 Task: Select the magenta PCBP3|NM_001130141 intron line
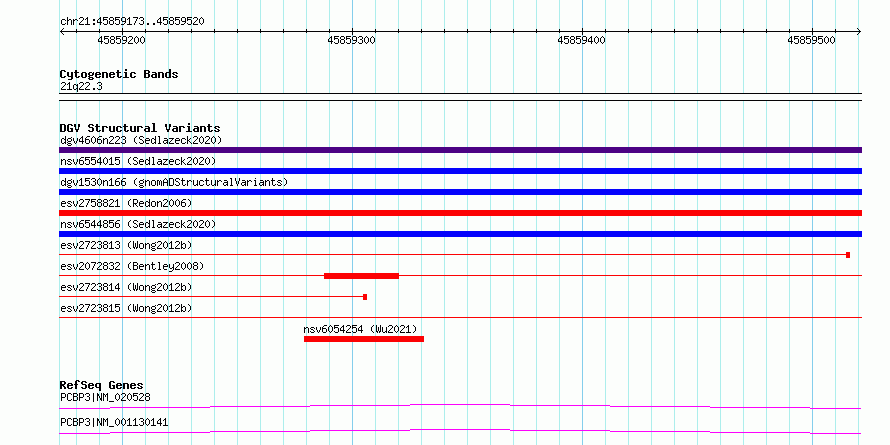pos(460,432)
